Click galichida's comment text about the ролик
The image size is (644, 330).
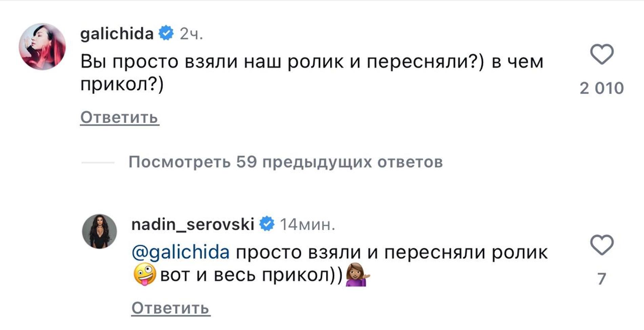click(312, 62)
